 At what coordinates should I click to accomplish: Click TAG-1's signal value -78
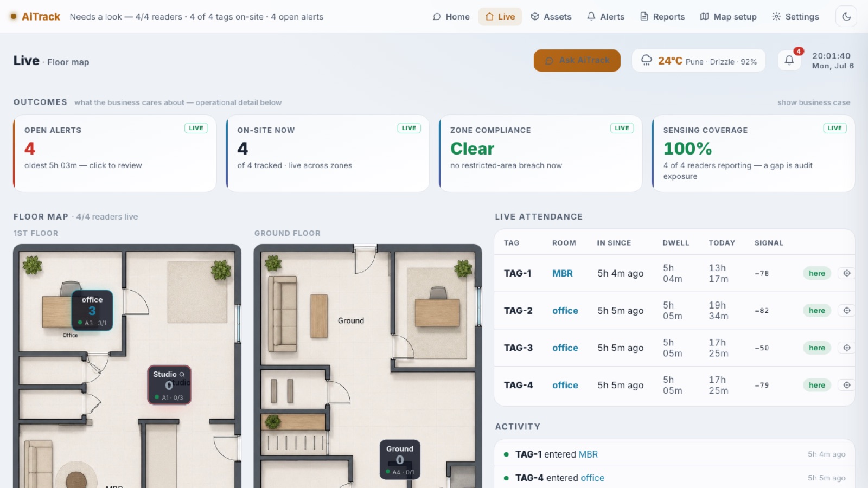[762, 273]
